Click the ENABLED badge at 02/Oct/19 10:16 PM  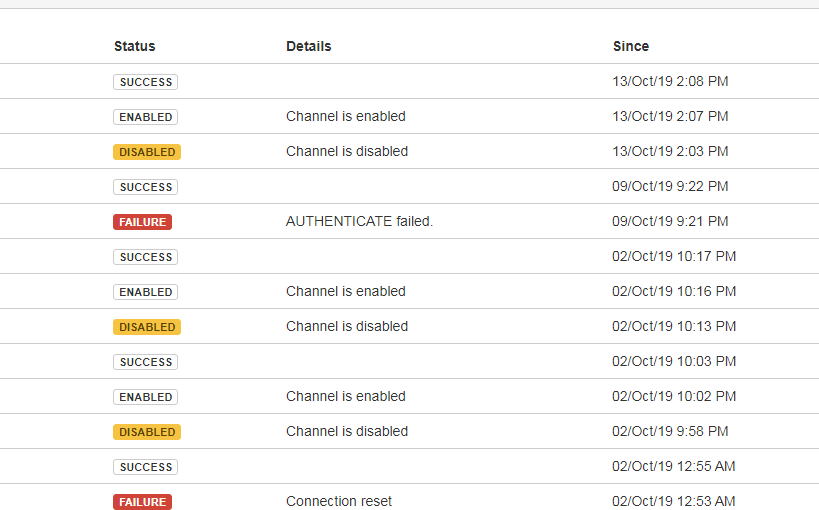(x=146, y=292)
